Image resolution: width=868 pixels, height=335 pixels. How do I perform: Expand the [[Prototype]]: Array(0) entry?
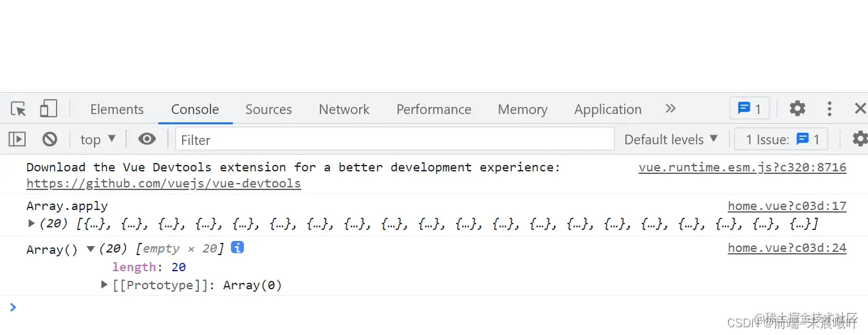click(x=104, y=284)
